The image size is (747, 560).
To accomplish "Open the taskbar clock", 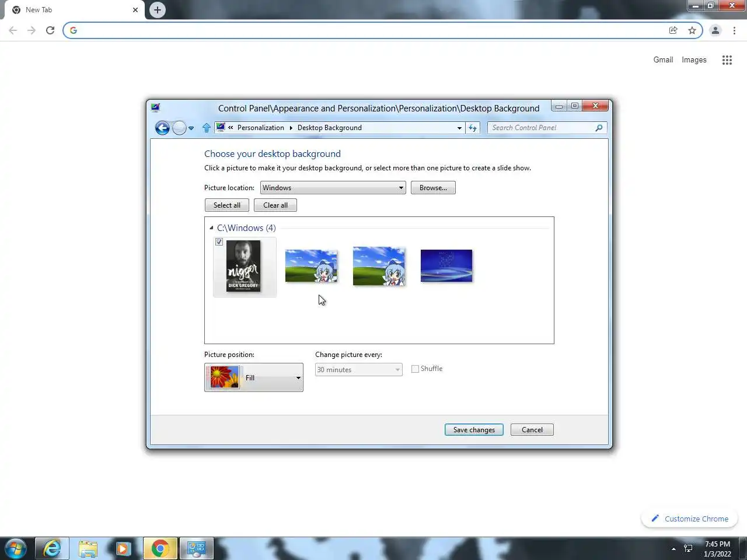I will (717, 549).
